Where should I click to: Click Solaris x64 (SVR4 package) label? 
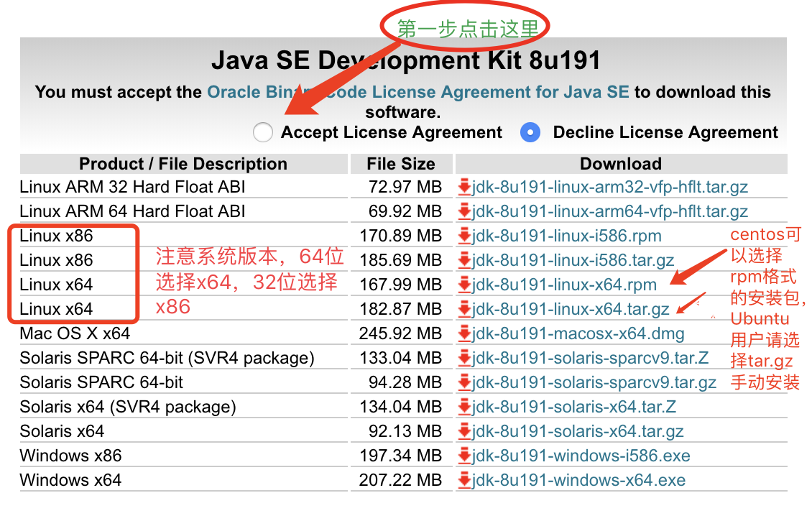click(128, 406)
